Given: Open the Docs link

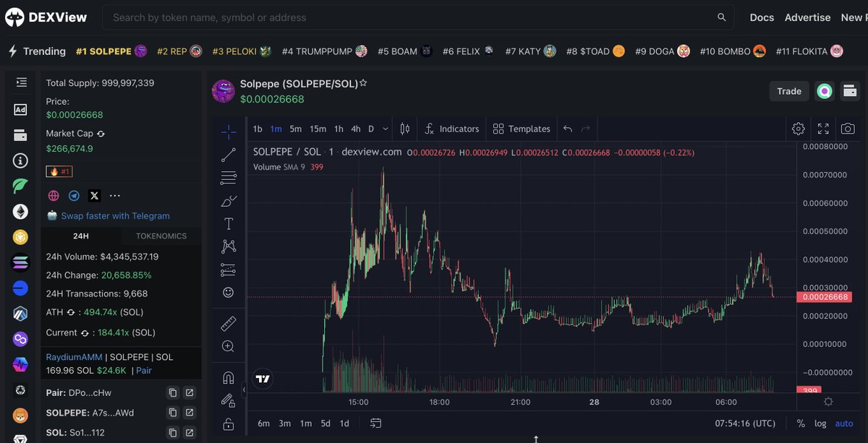Looking at the screenshot, I should pos(762,17).
